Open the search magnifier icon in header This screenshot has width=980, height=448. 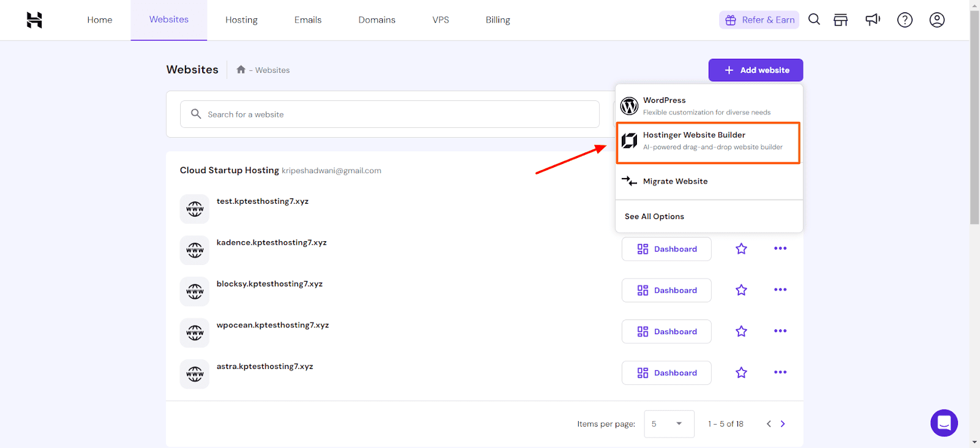tap(814, 20)
